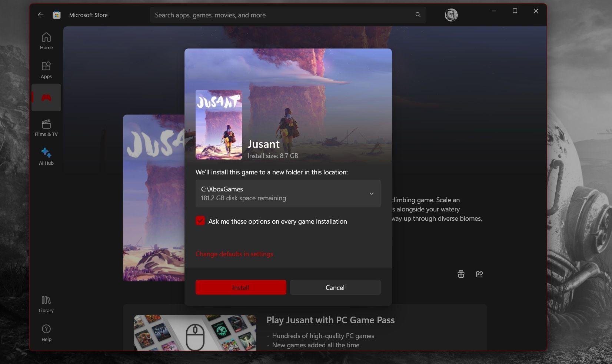The width and height of the screenshot is (612, 364).
Task: Open the Help section
Action: [46, 332]
